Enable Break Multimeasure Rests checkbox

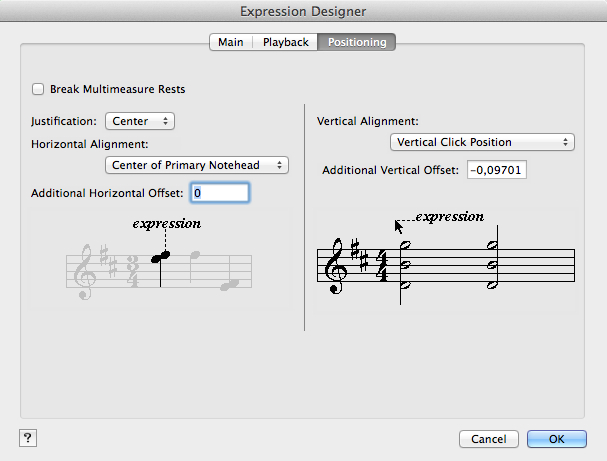(x=38, y=89)
